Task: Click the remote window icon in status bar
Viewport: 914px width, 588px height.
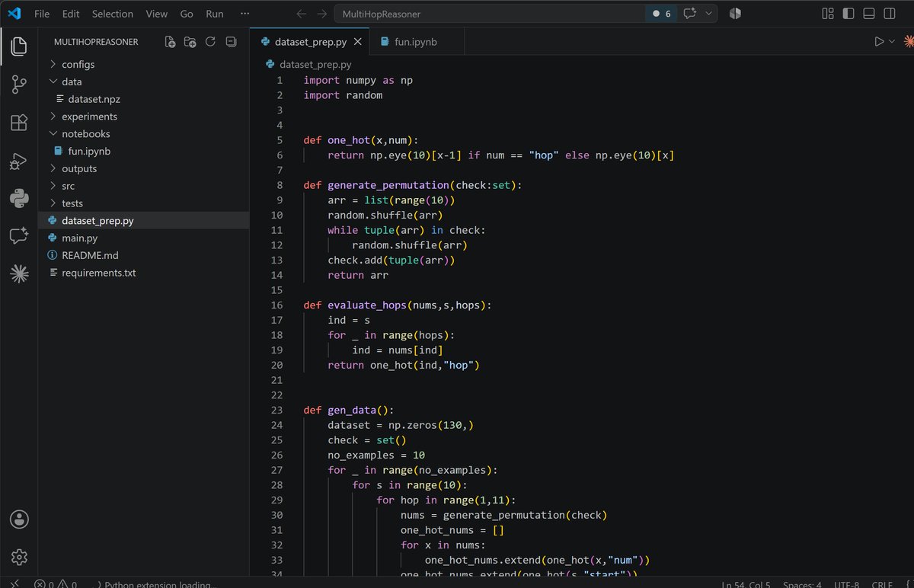Action: pos(14,584)
